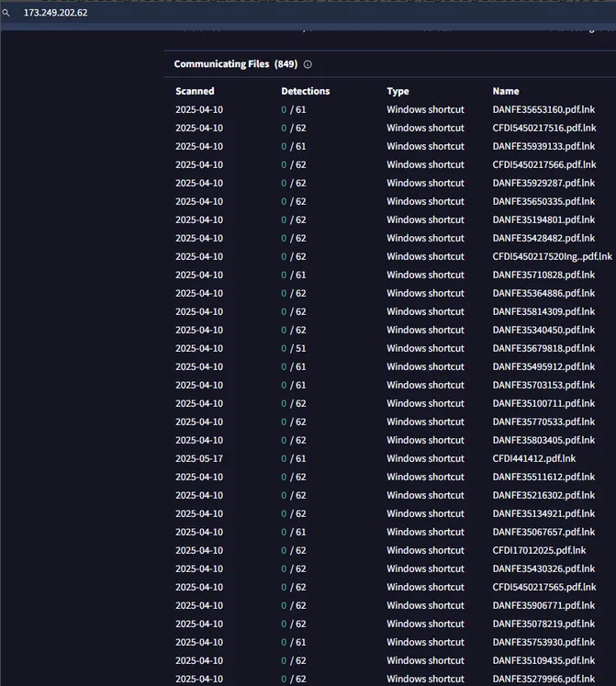The image size is (616, 686).
Task: Select the DANFE35939133.pdf.lnk entry
Action: 543,146
